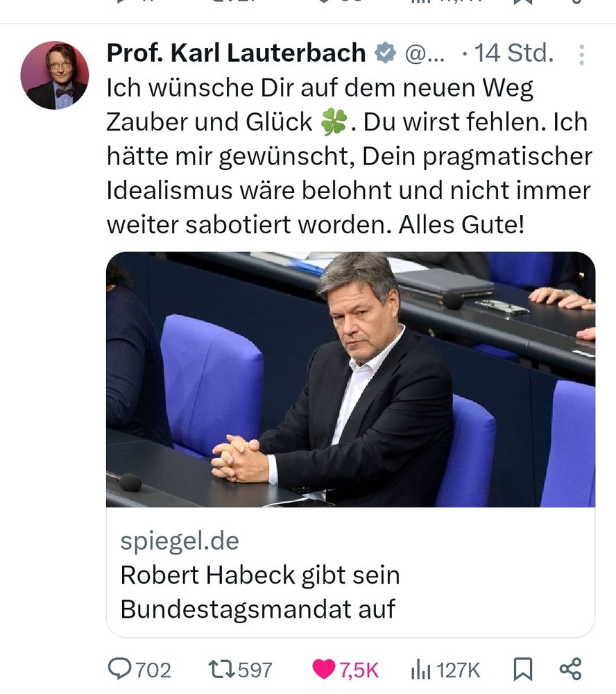
Task: Unlike the tweet via the pink heart
Action: click(324, 669)
